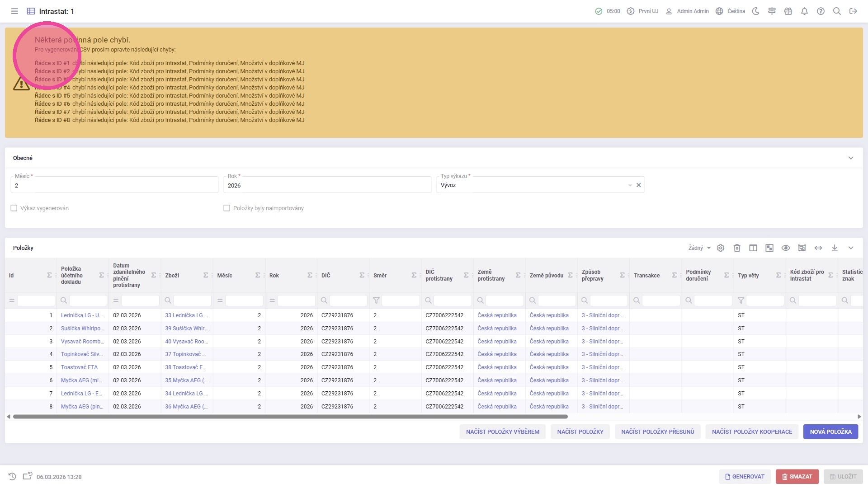
Task: Open the record history icon in footer
Action: point(12,477)
